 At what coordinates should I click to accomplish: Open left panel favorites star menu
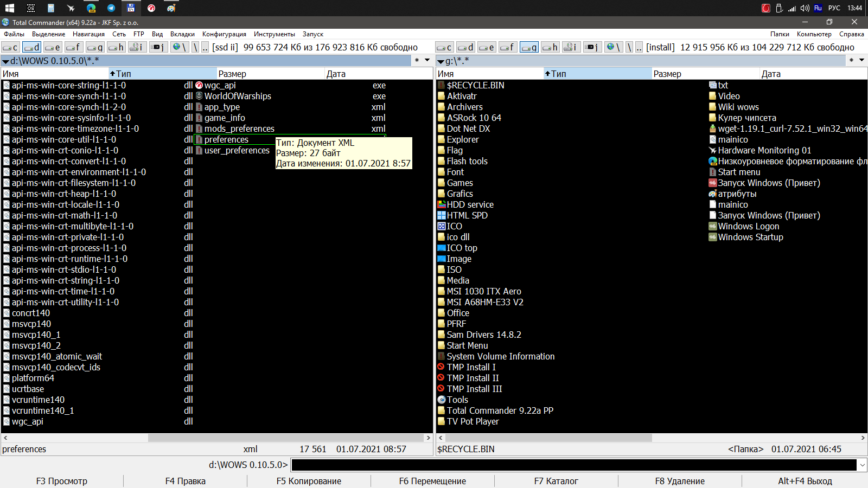coord(417,60)
